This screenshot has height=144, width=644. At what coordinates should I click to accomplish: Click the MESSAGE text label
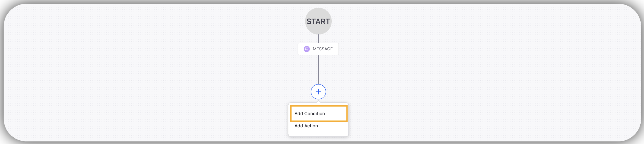[323, 49]
